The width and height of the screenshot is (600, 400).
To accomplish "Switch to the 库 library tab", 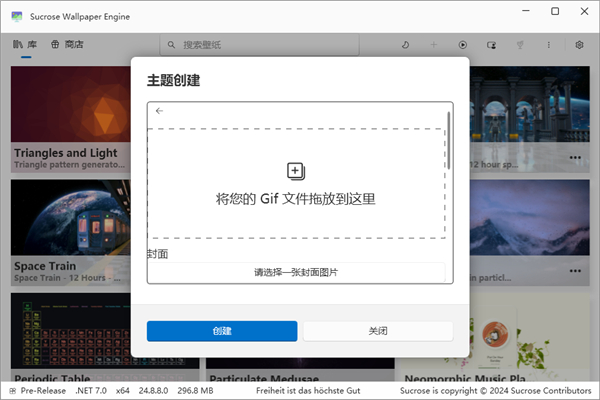I will point(25,44).
